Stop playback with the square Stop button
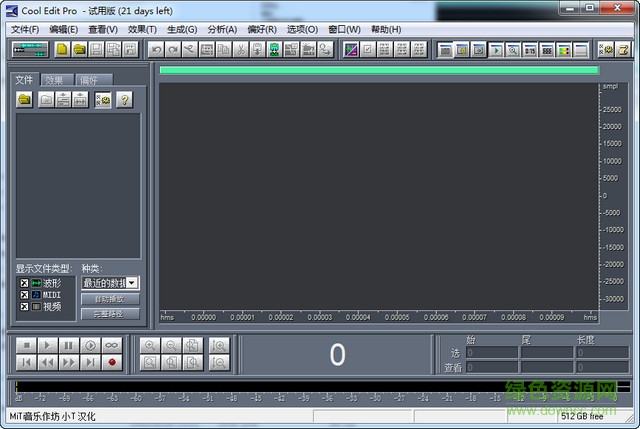 (27, 345)
